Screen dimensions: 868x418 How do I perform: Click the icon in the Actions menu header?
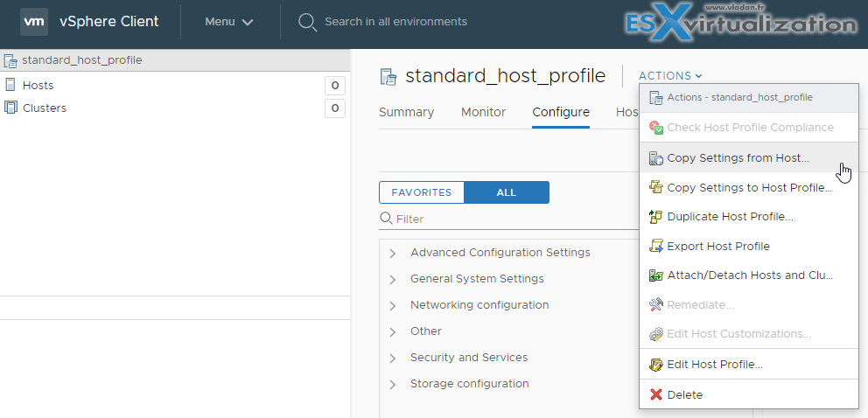656,98
